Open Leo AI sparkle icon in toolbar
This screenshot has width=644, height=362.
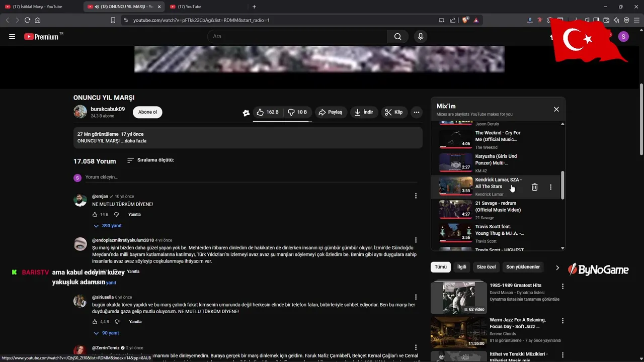click(616, 20)
